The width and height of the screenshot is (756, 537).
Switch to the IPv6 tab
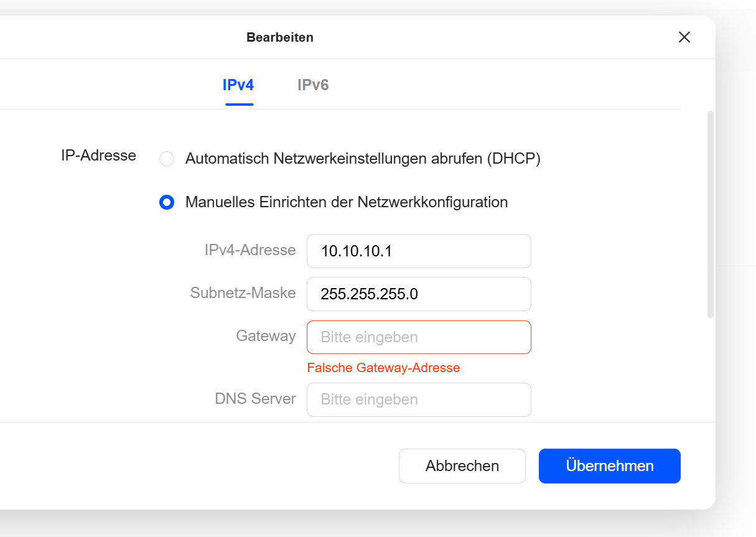(313, 85)
